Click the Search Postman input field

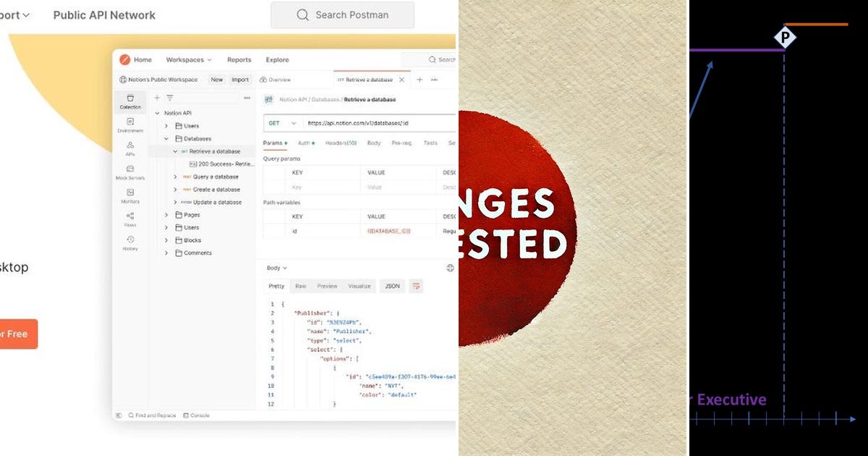point(342,14)
